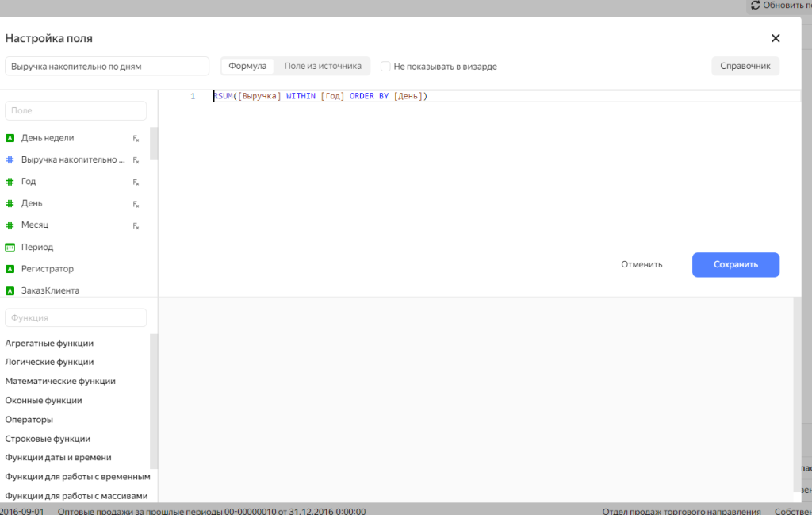Click the string type icon beside День недели
This screenshot has width=812, height=515.
[10, 138]
